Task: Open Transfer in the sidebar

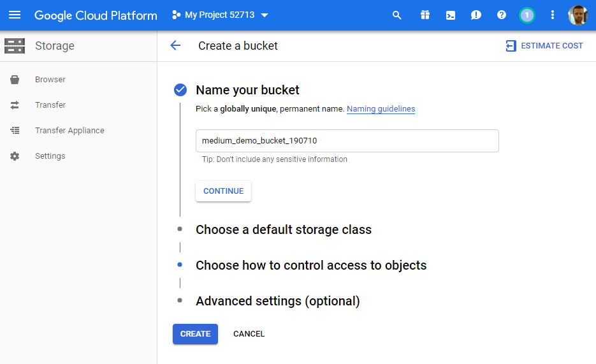Action: pyautogui.click(x=50, y=105)
